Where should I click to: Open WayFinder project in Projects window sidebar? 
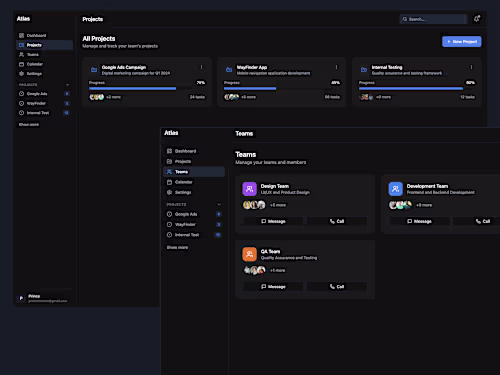45,103
